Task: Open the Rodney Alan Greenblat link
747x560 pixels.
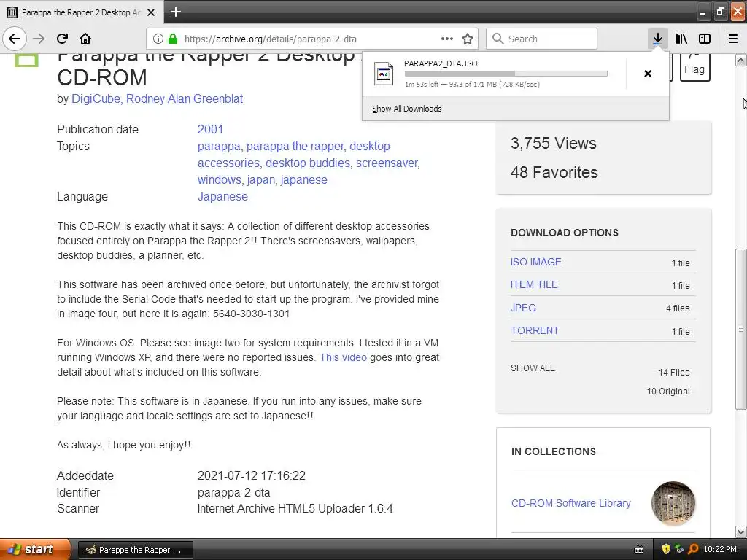Action: pyautogui.click(x=185, y=98)
